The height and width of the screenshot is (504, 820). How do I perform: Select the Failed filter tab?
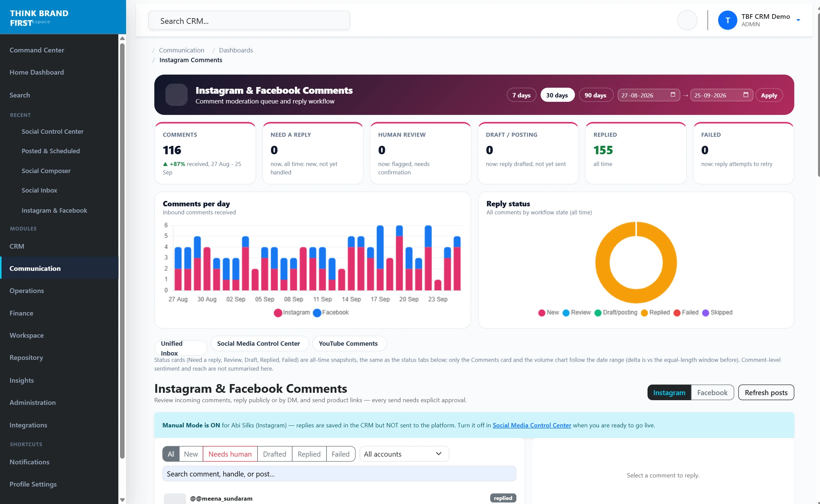pos(340,454)
